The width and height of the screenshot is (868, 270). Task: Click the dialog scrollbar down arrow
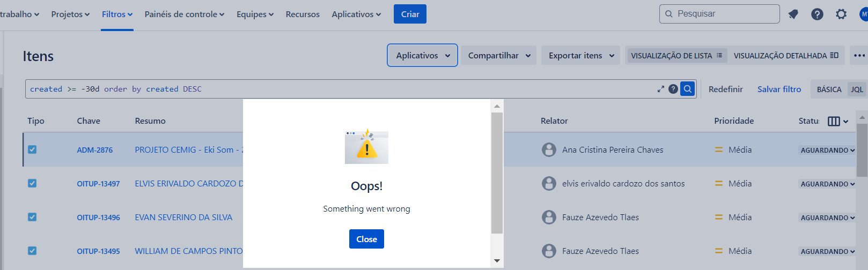pyautogui.click(x=497, y=261)
